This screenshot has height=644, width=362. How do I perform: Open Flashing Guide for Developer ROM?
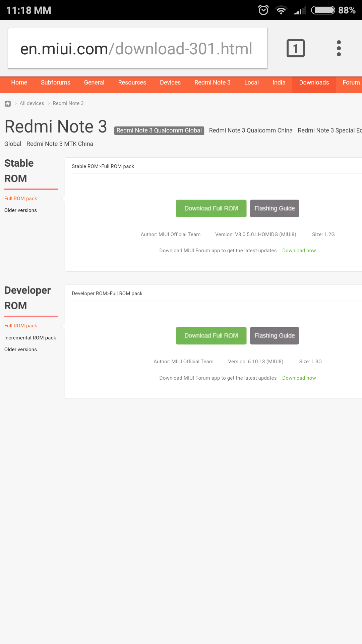pos(275,336)
